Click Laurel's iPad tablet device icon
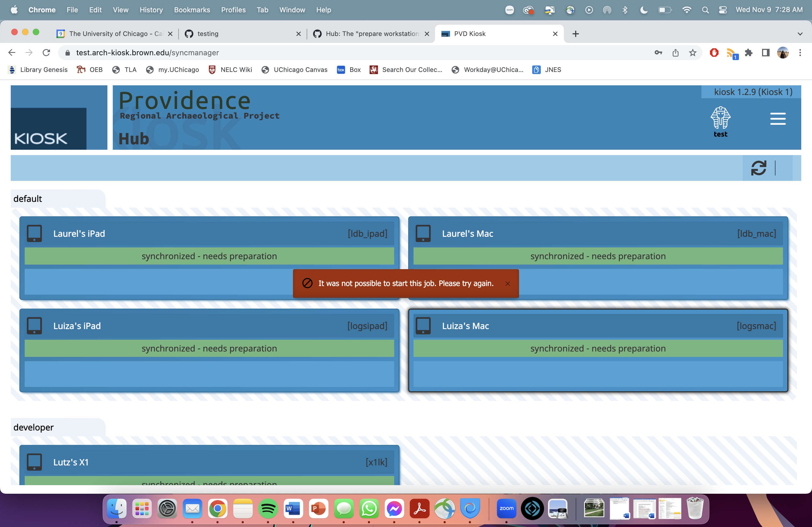This screenshot has height=527, width=812. pos(34,233)
